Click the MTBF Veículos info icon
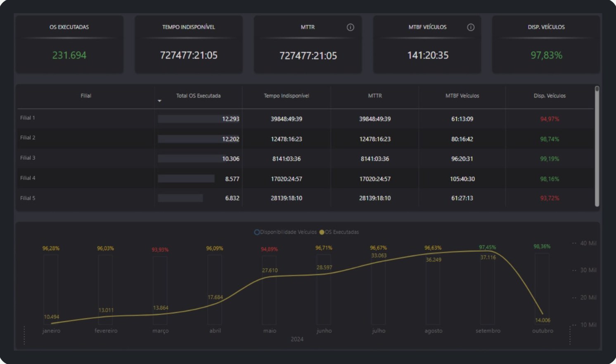The height and width of the screenshot is (364, 616). (x=470, y=27)
